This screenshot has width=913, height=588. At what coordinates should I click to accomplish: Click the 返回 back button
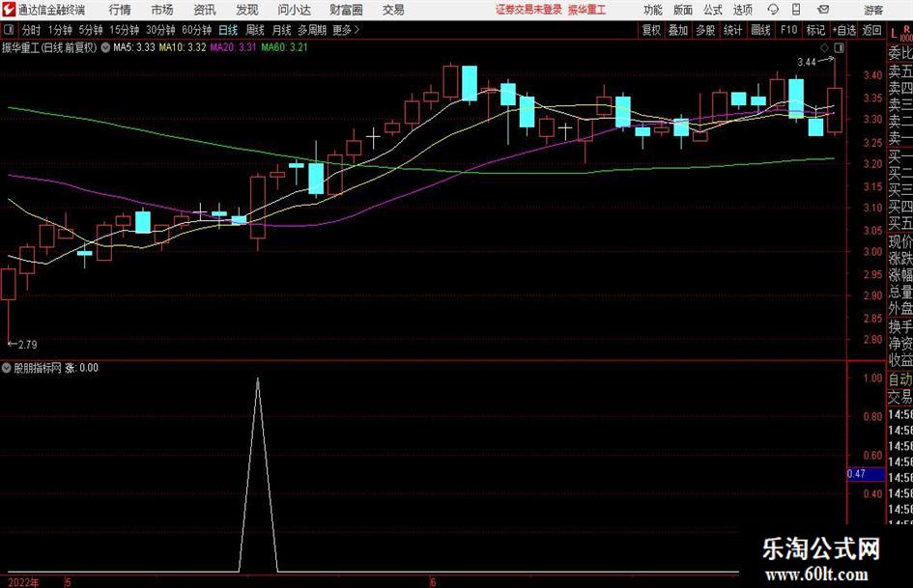pos(871,30)
